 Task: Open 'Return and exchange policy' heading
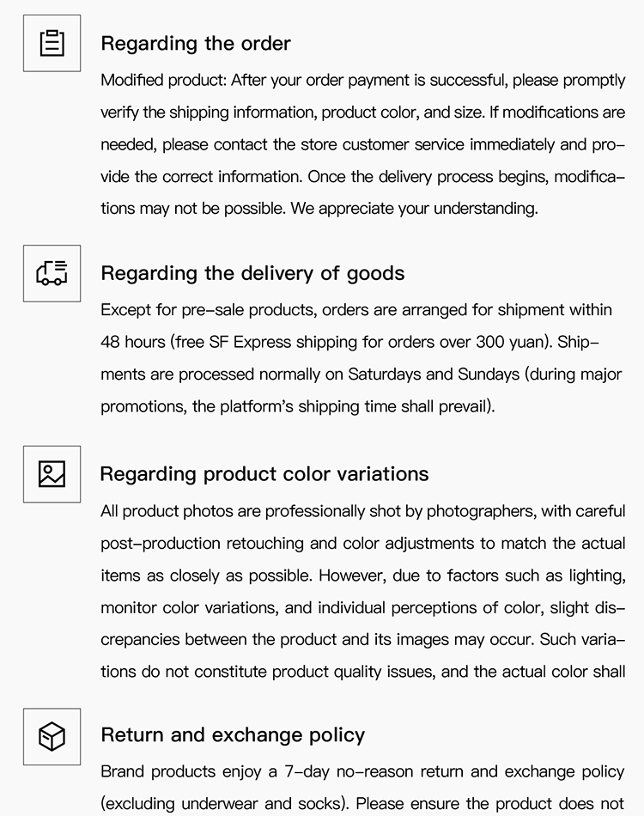233,735
